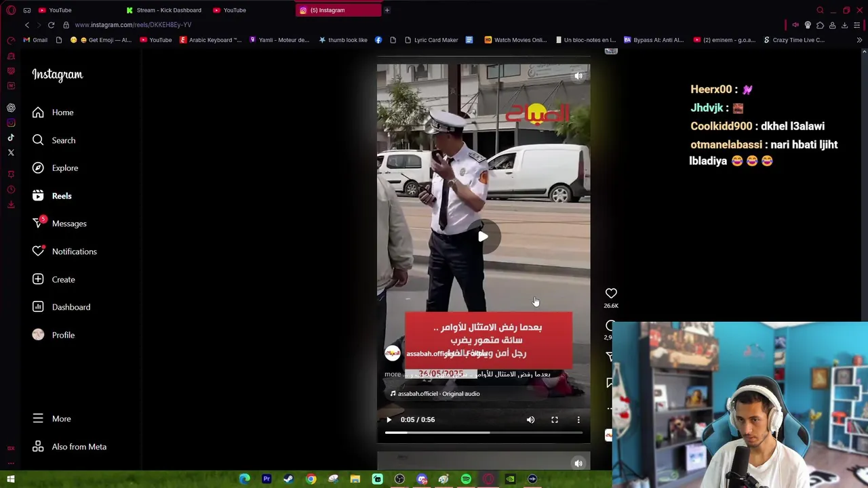Open Arabic Keyboard bookmark

pyautogui.click(x=210, y=40)
